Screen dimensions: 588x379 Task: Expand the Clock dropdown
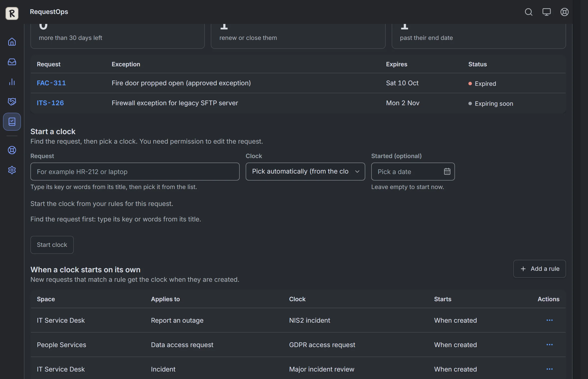point(305,172)
